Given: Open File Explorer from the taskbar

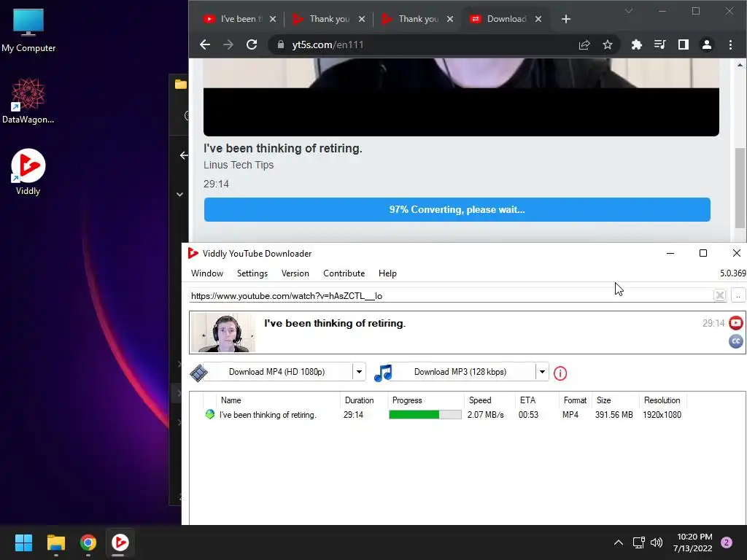Looking at the screenshot, I should coord(55,542).
